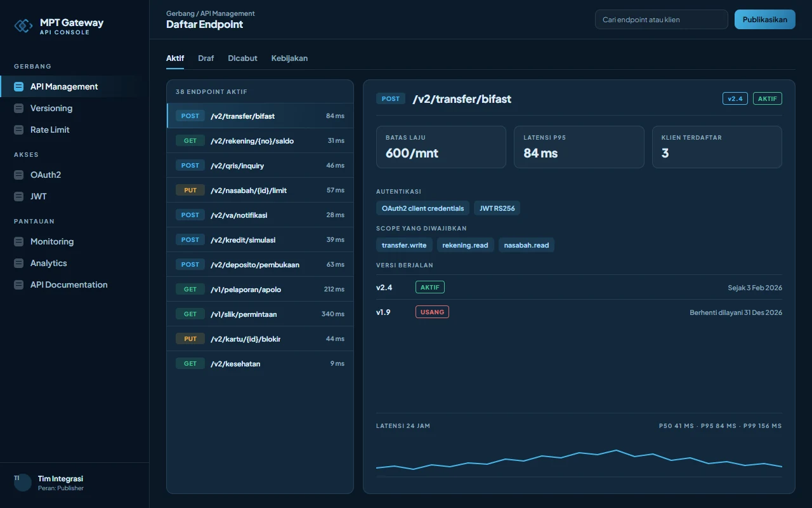
Task: Click the Analytics sidebar icon
Action: [19, 263]
